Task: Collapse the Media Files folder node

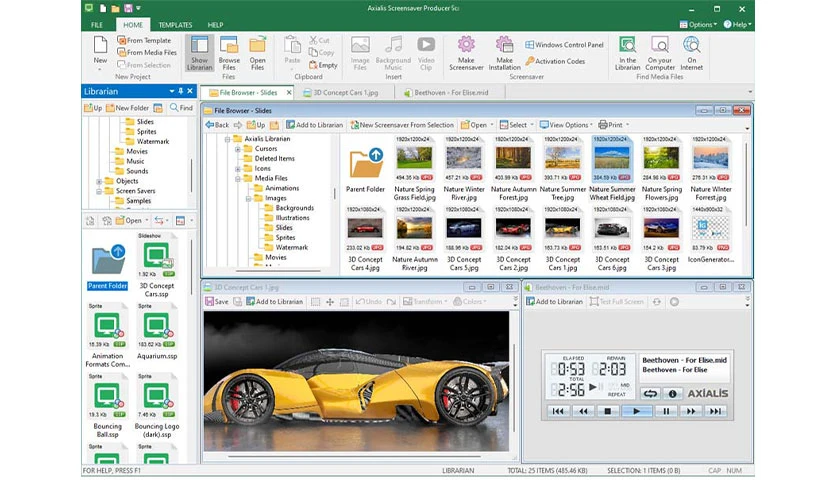Action: pos(238,179)
